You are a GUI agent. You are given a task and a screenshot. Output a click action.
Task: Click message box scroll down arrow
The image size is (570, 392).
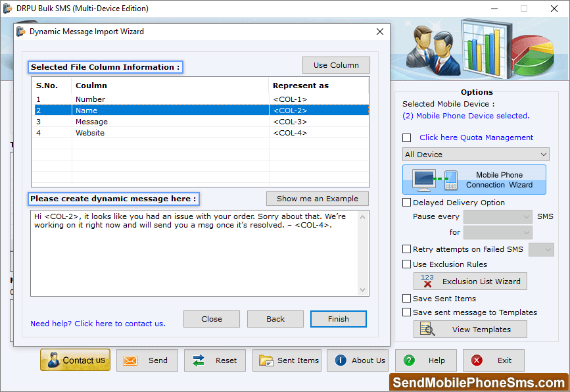362,290
